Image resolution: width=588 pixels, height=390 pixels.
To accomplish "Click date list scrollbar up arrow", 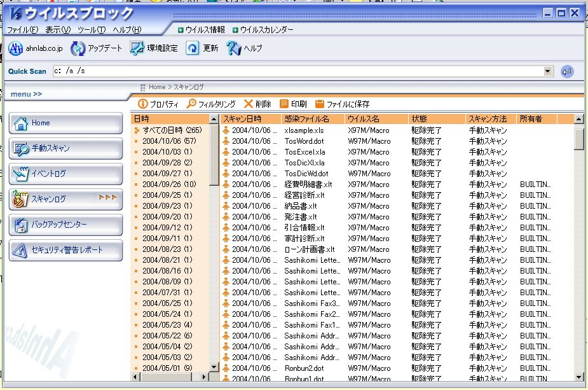I will click(214, 120).
